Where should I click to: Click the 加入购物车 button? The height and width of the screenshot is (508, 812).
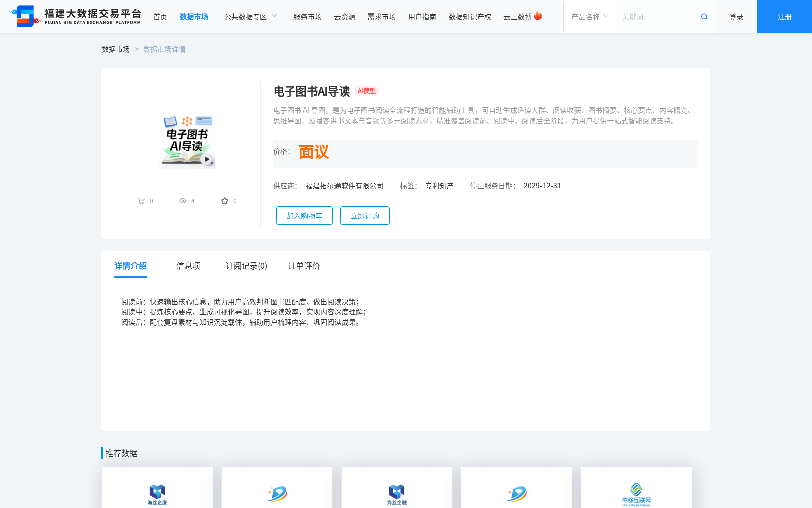[304, 215]
